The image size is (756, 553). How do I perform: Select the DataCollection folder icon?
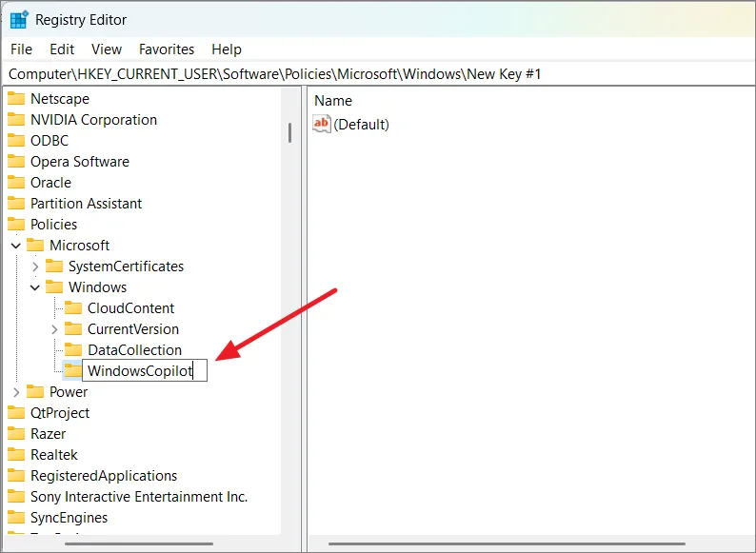click(73, 350)
